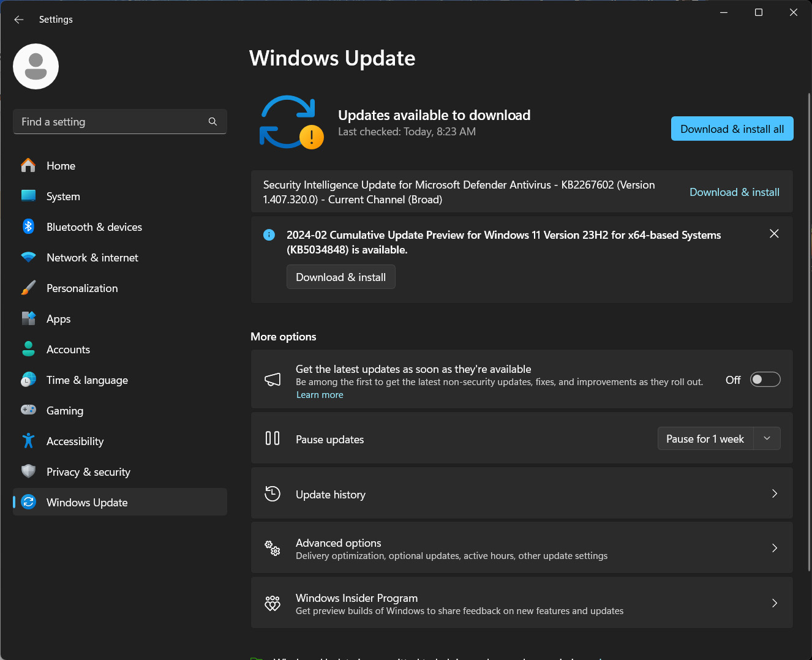Viewport: 812px width, 660px height.
Task: Select the Personalization brush icon
Action: tap(28, 288)
